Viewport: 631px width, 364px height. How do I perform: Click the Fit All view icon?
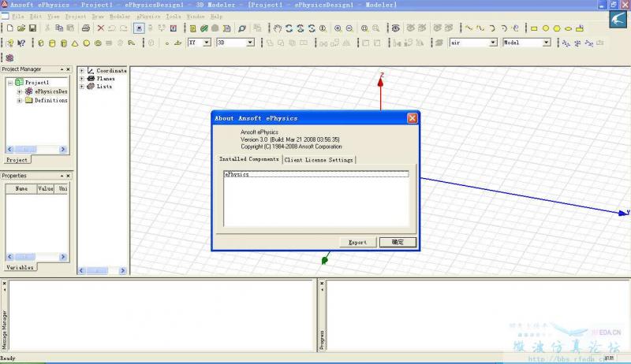coord(364,28)
